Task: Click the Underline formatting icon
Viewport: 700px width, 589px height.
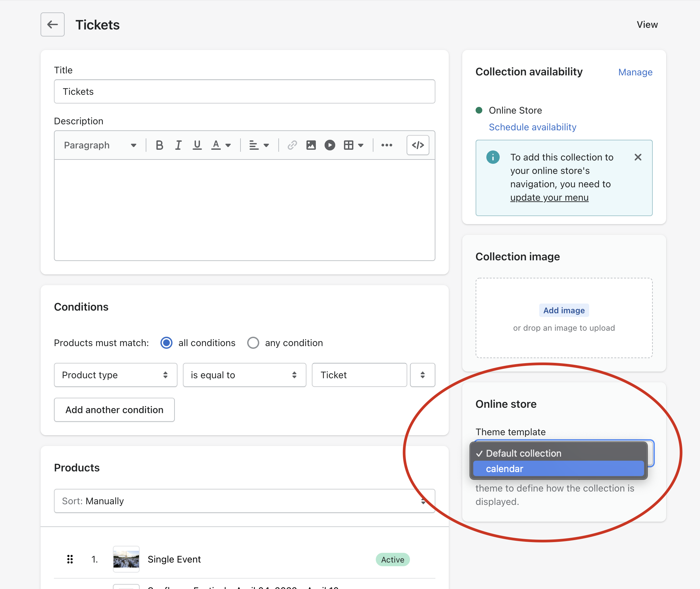Action: (x=196, y=145)
